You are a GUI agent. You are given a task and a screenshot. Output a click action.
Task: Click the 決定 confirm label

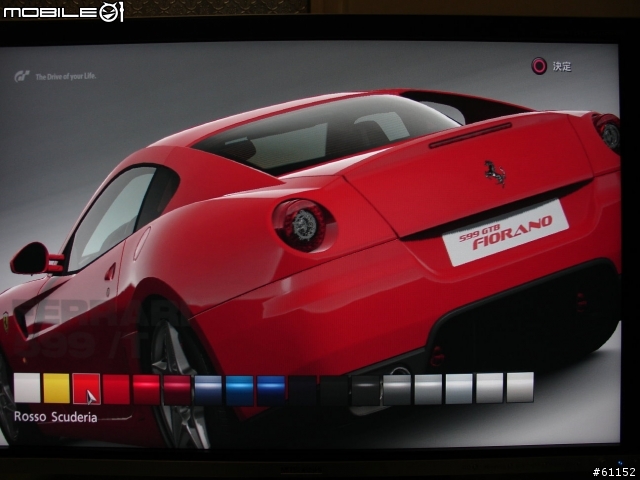(x=562, y=66)
